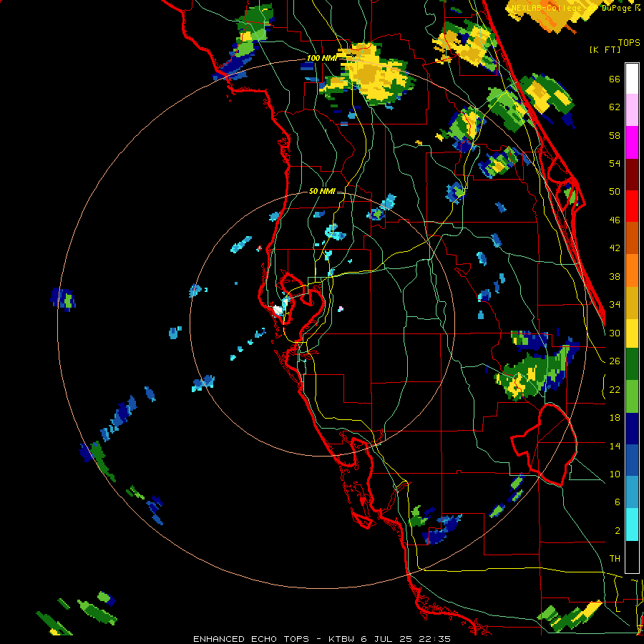This screenshot has height=644, width=644.
Task: Click the 'TH' legend label
Action: 615,559
